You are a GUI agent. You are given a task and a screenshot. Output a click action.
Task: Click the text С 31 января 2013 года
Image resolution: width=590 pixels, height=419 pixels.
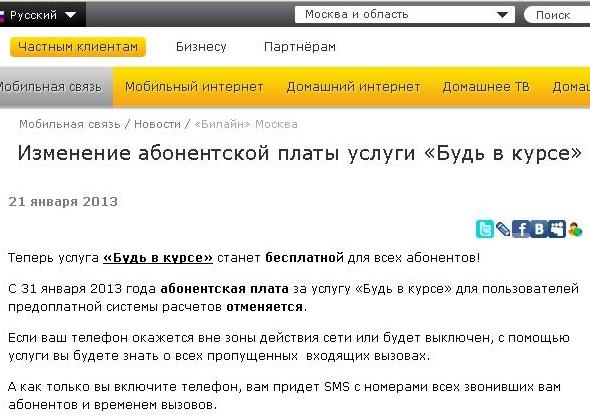pyautogui.click(x=82, y=289)
